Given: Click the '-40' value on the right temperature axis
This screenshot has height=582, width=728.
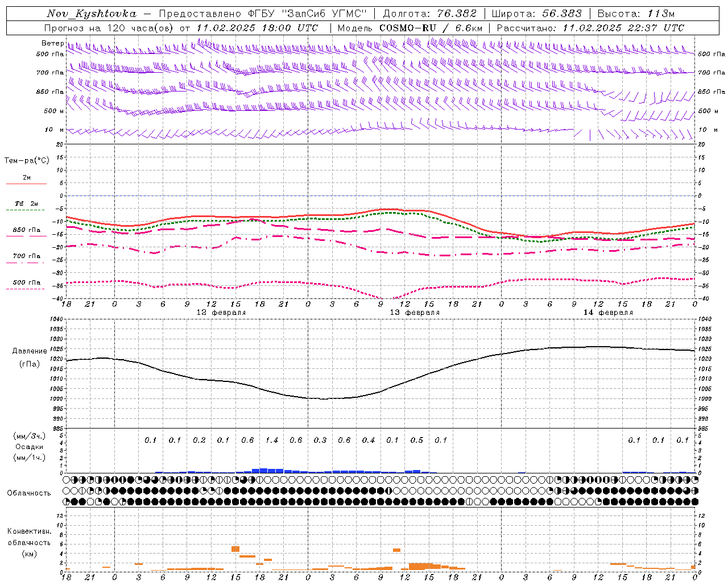Looking at the screenshot, I should (x=702, y=299).
